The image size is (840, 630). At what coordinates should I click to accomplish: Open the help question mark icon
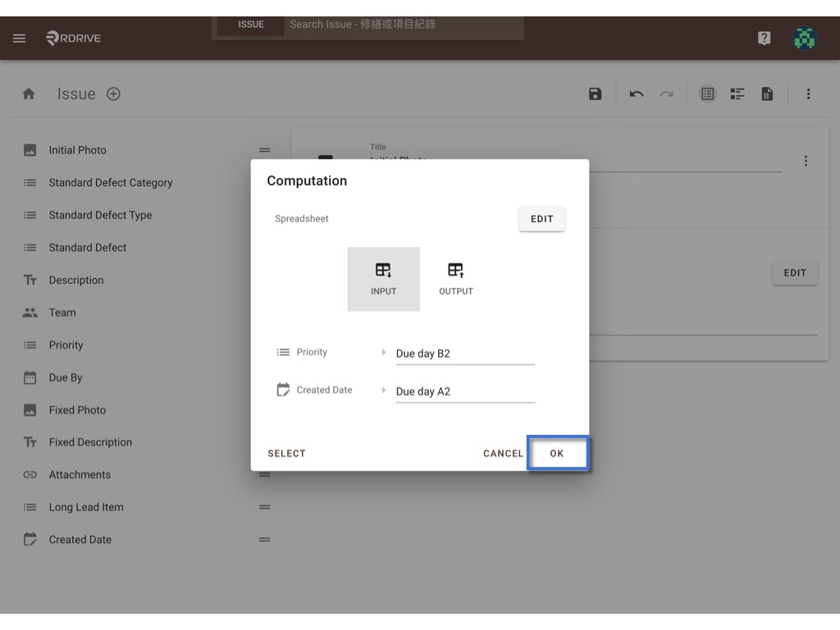(765, 38)
